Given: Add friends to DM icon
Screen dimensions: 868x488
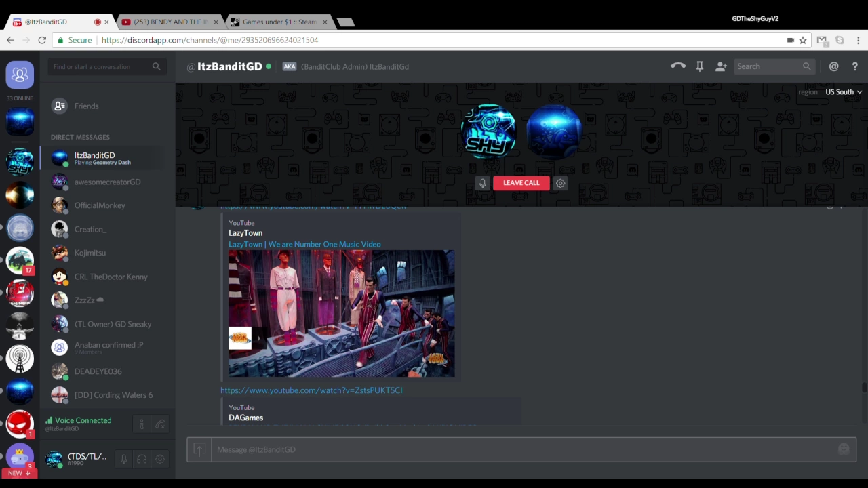Looking at the screenshot, I should pos(721,66).
